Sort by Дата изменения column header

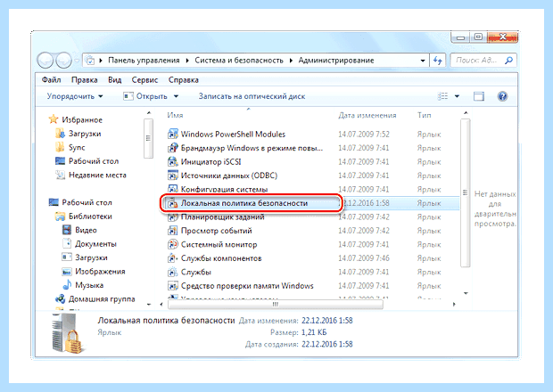367,115
